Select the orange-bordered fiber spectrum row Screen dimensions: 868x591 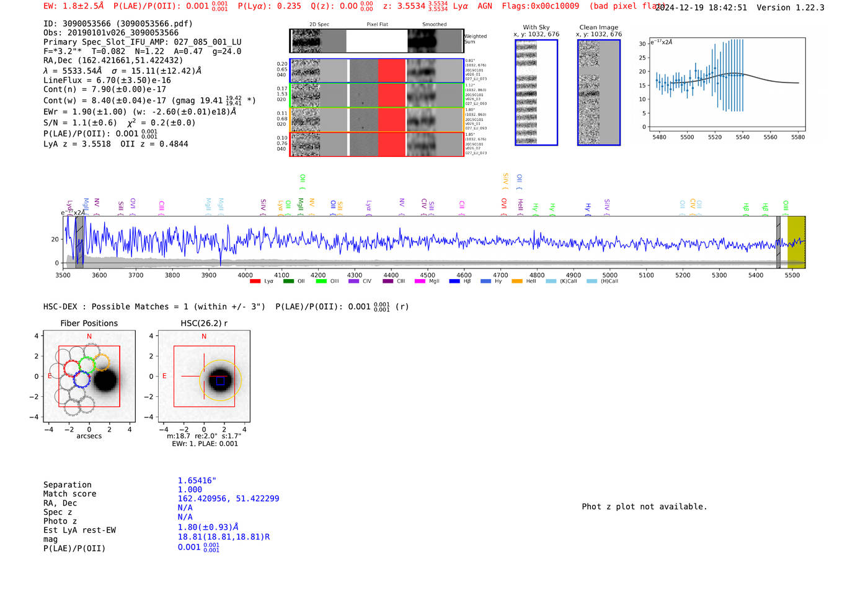coord(376,120)
